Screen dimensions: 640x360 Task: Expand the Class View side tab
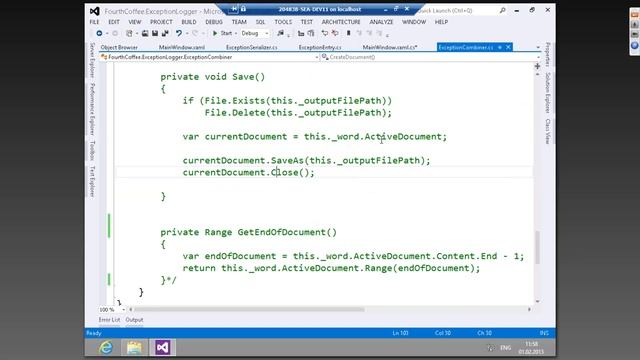(x=548, y=131)
